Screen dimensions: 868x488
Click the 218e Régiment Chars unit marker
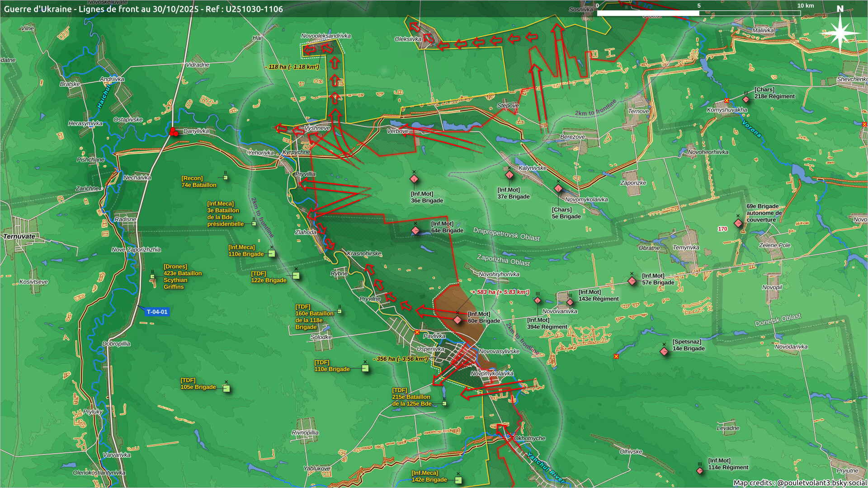(746, 99)
